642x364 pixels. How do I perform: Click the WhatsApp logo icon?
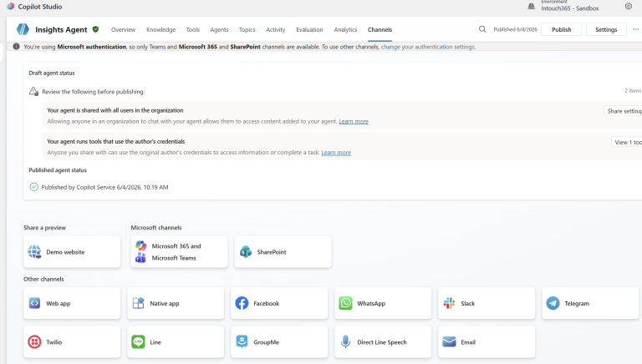[x=345, y=303]
